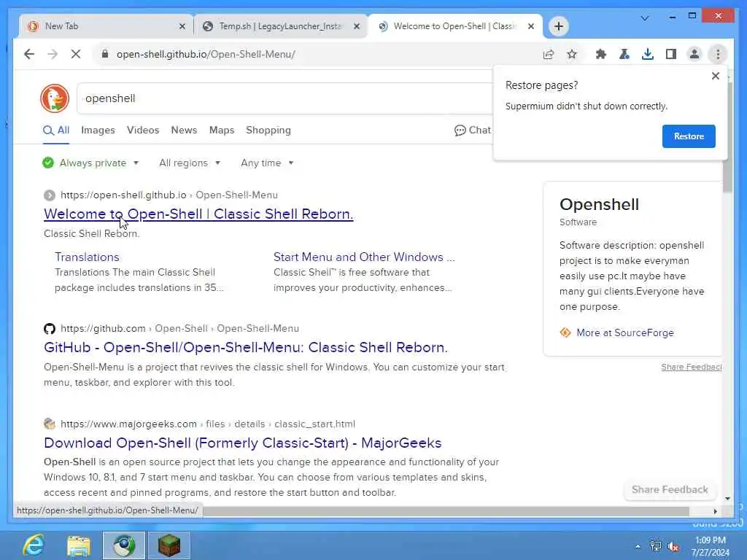Focus the openshell search box
The image size is (747, 560).
tap(285, 98)
